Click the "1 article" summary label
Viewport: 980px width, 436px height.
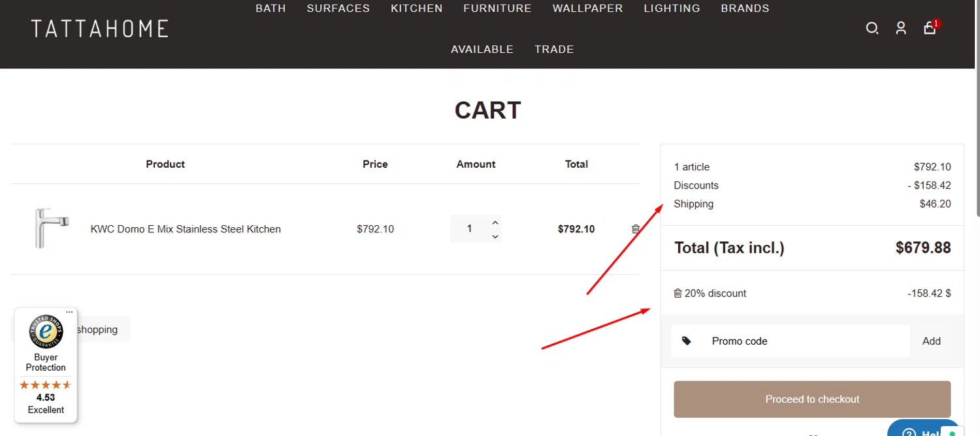coord(692,167)
